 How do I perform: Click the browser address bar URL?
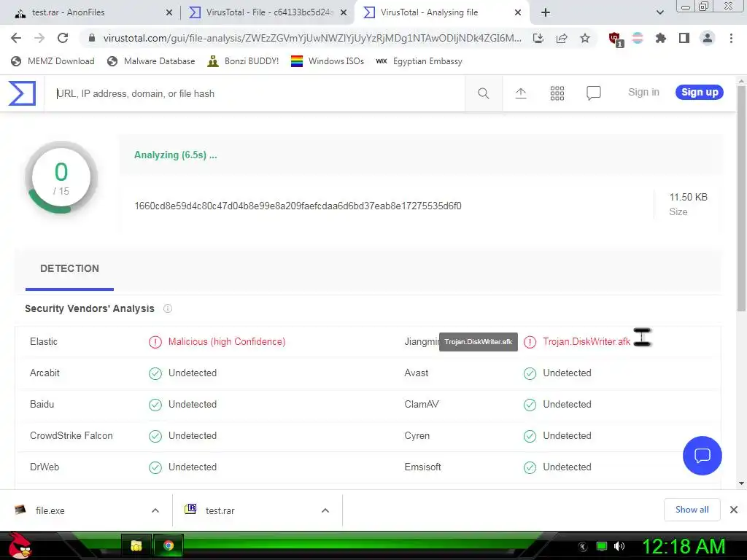pyautogui.click(x=312, y=38)
